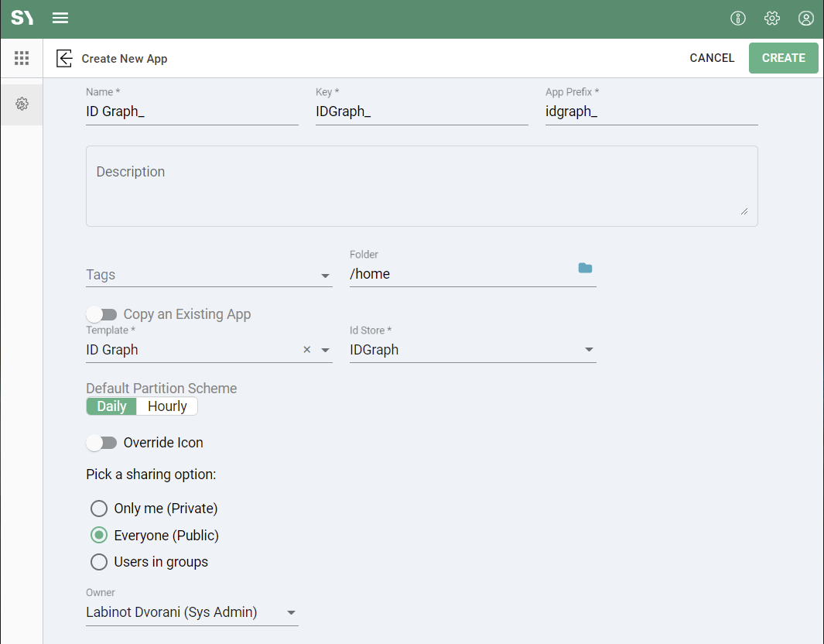Clear the Template selection with X
824x644 pixels.
click(306, 350)
